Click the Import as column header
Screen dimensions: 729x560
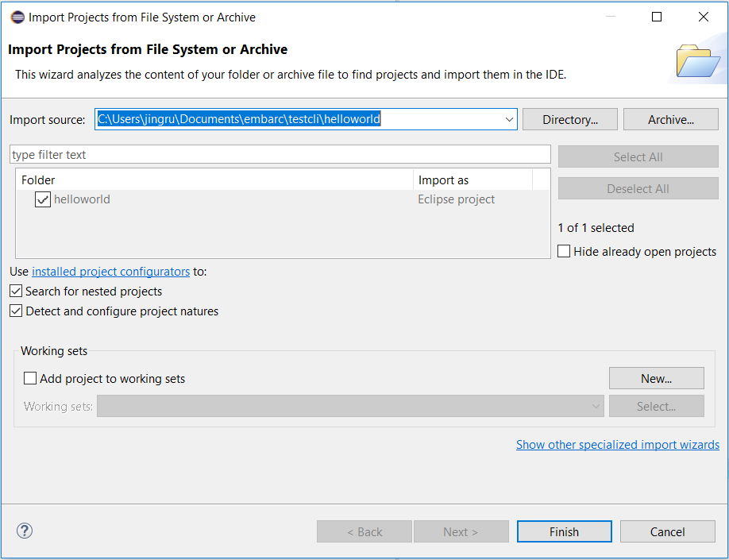pyautogui.click(x=472, y=180)
